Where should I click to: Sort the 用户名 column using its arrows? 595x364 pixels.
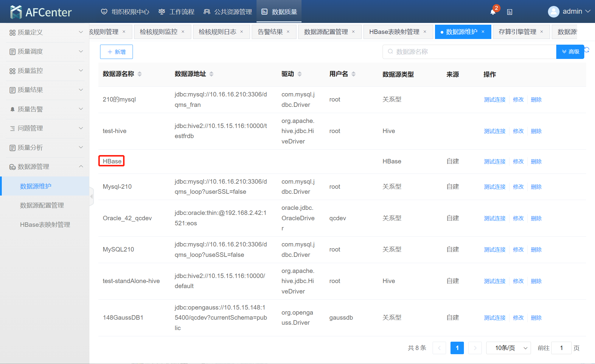(x=353, y=74)
